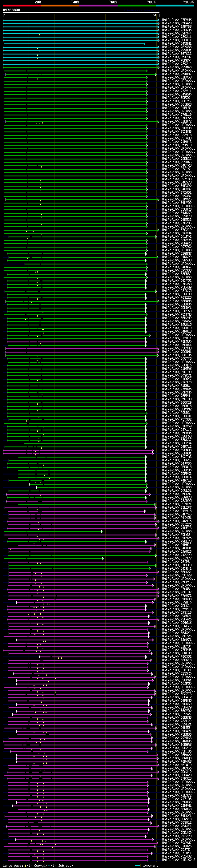197x868 pixels.
Task: Open hit UniRef100_Q39211
Action: pyautogui.click(x=177, y=37)
